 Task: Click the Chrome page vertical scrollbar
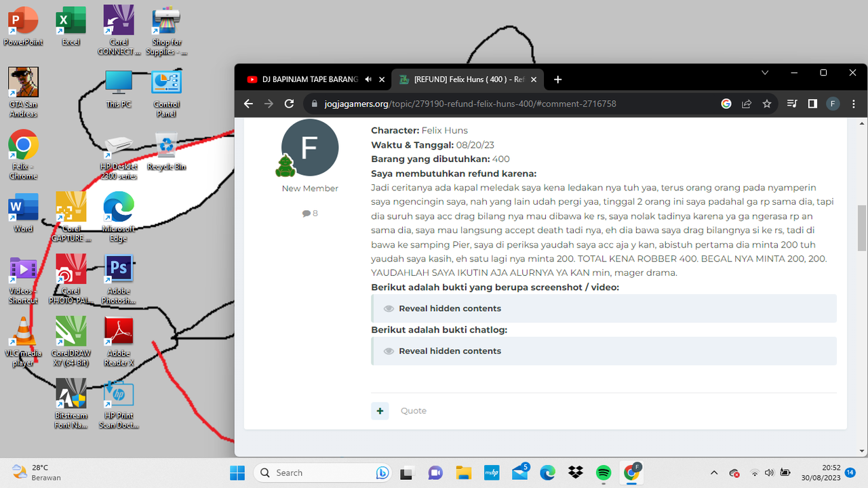point(862,227)
